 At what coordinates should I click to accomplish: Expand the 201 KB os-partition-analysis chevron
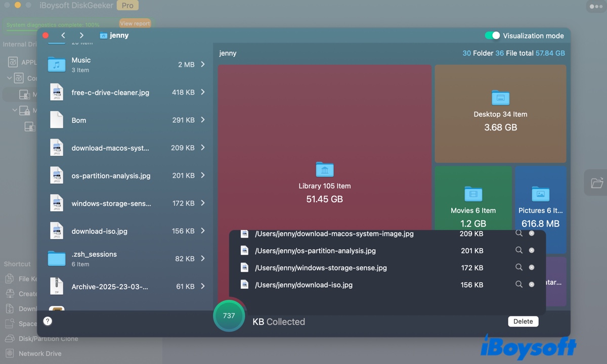click(x=203, y=175)
